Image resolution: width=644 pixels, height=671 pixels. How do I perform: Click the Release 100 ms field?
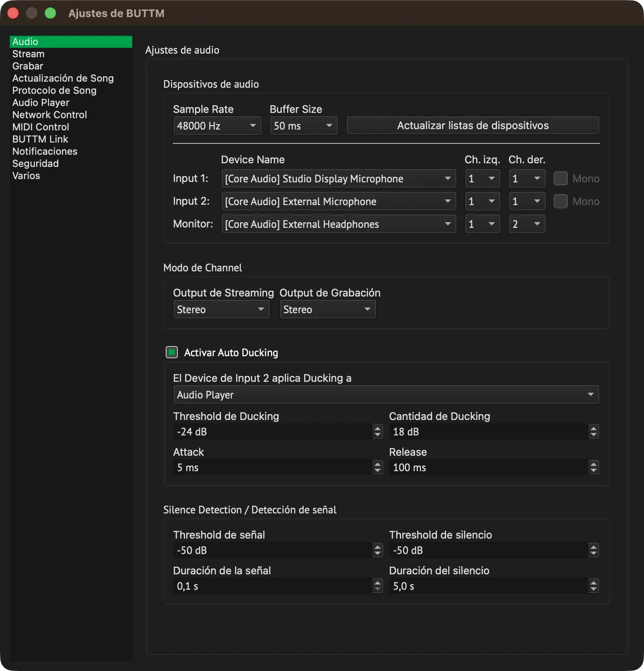[x=489, y=467]
